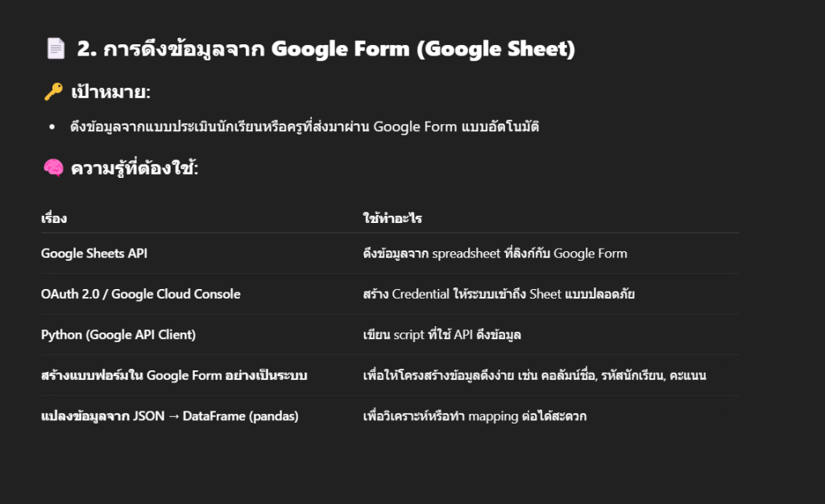
Task: Click the 'OAuth 2.0 / Google Cloud Console' cell
Action: (x=141, y=294)
